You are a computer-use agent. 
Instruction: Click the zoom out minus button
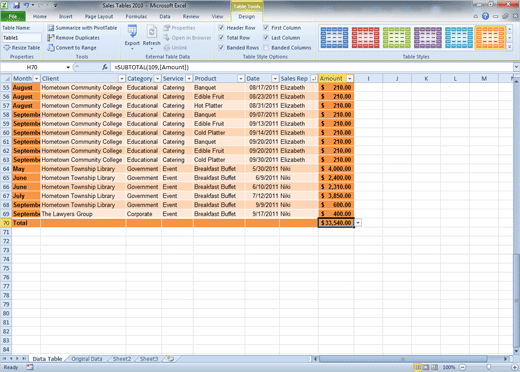[463, 367]
